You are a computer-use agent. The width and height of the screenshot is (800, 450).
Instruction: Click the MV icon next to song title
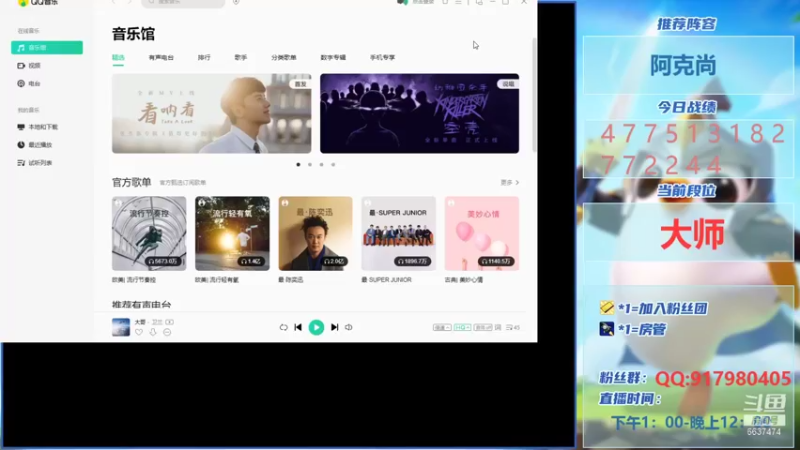point(169,322)
